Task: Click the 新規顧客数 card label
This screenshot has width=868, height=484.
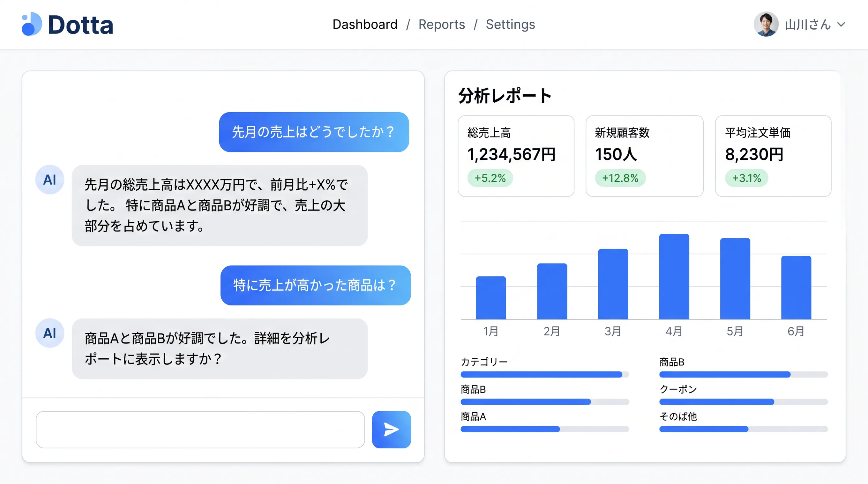Action: 622,133
